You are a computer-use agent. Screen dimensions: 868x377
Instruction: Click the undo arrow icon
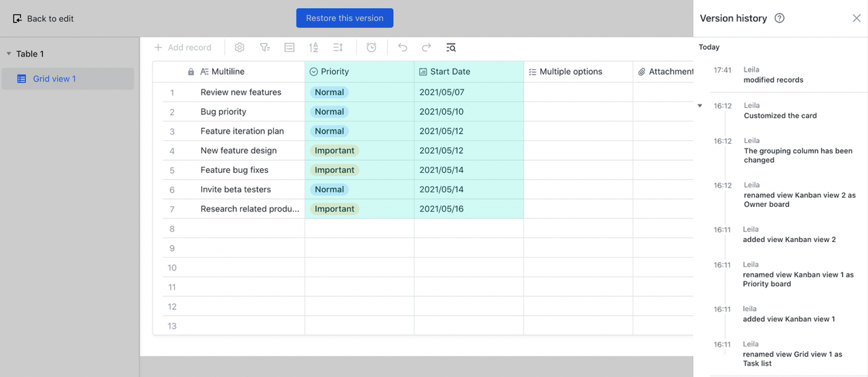tap(402, 47)
